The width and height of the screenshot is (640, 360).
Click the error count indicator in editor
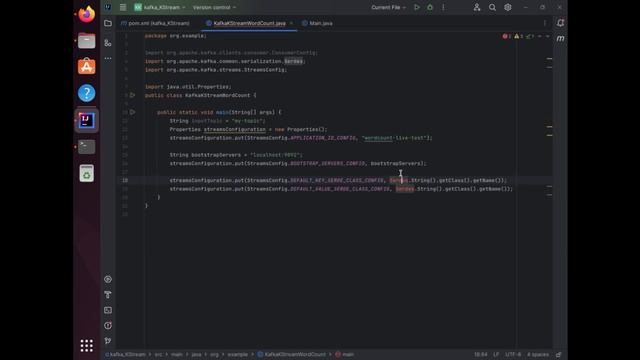(507, 36)
